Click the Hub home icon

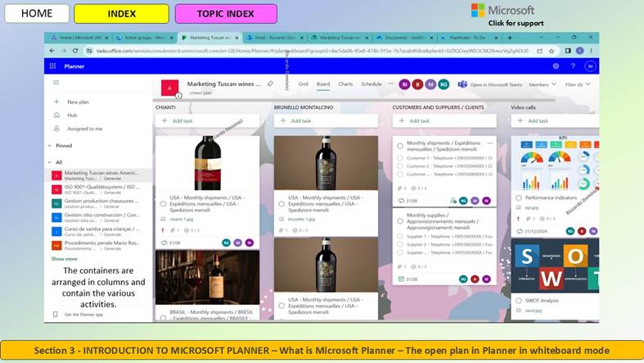click(56, 115)
